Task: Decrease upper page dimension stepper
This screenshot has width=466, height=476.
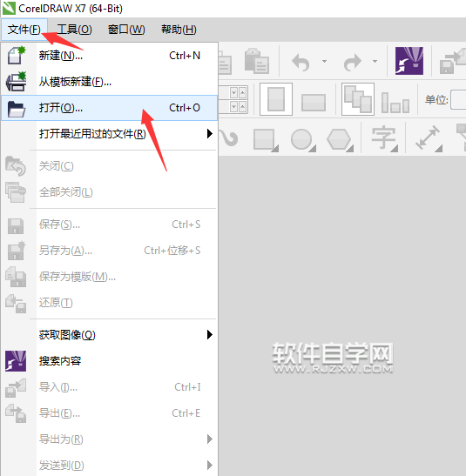Action: [x=233, y=92]
